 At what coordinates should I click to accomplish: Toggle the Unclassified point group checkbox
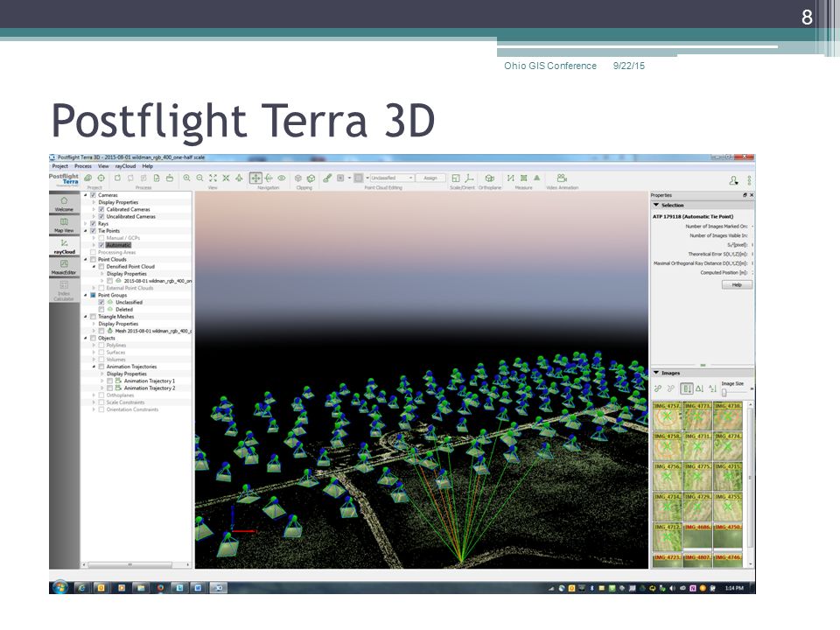101,302
